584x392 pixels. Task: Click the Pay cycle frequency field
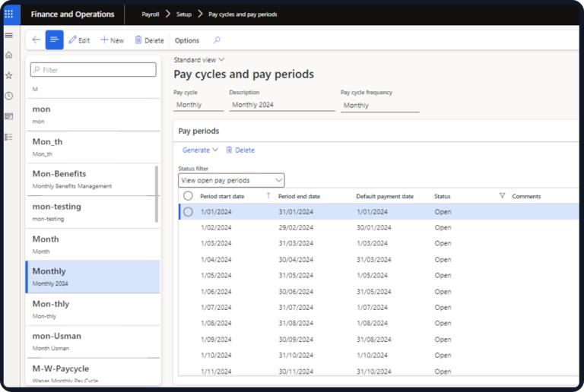[x=380, y=106]
